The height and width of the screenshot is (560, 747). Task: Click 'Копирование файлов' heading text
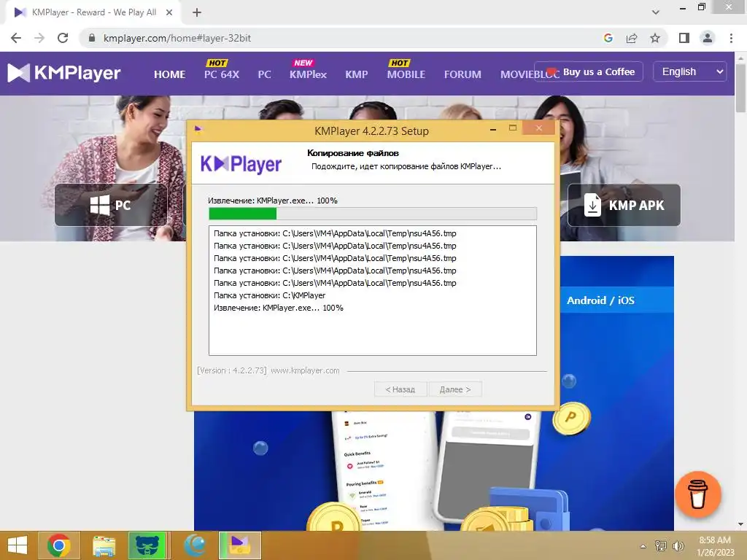353,153
